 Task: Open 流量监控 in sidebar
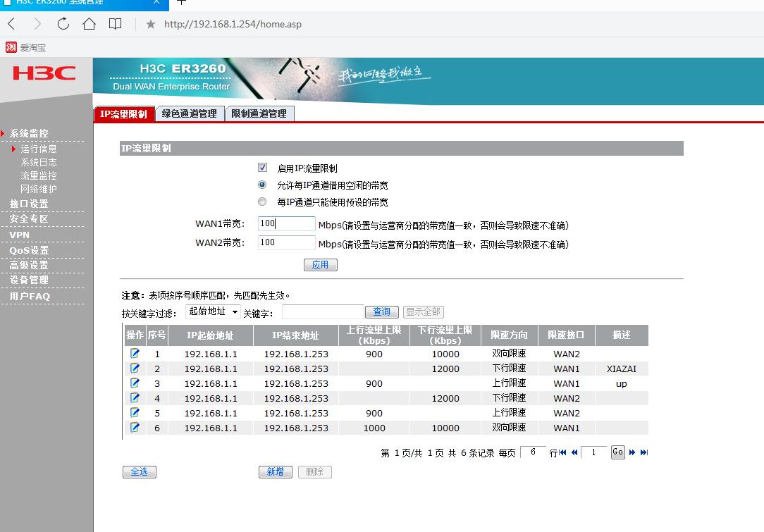[x=39, y=175]
